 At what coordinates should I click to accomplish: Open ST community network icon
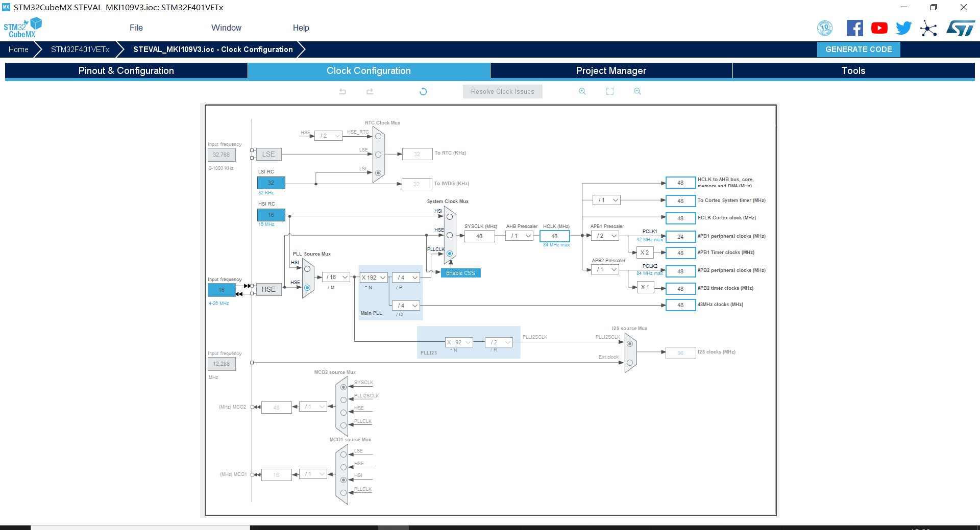928,28
